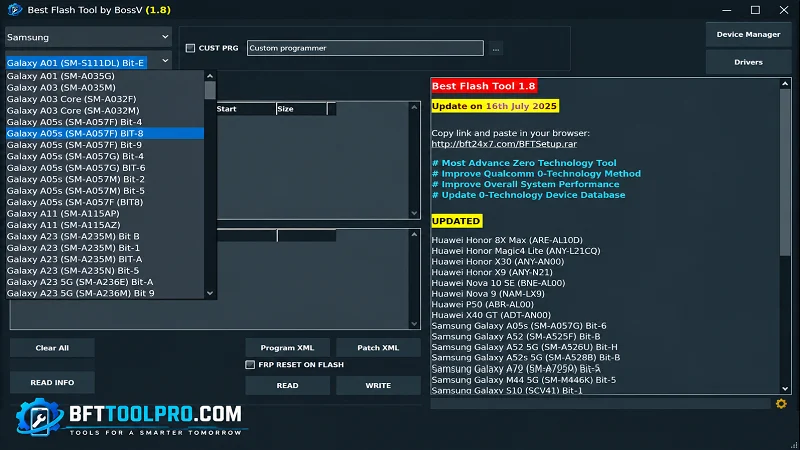Image resolution: width=800 pixels, height=450 pixels.
Task: Click the changelog panel scroll-down arrow
Action: point(785,389)
